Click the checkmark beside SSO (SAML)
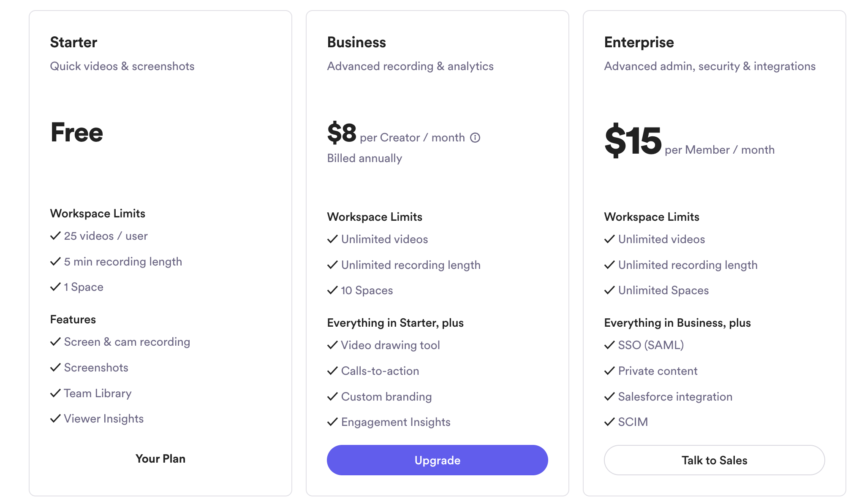Viewport: 859px width, 504px height. [x=609, y=345]
